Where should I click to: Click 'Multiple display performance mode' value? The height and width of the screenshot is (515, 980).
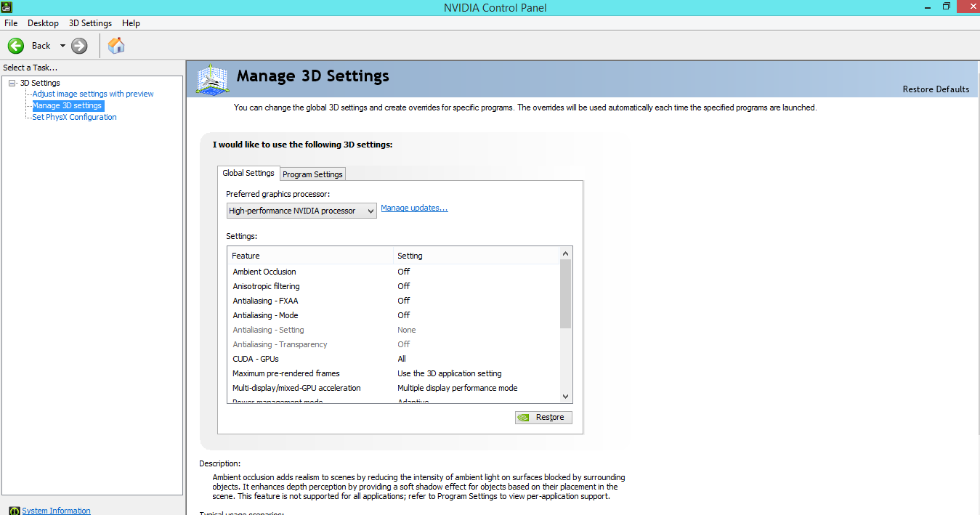[x=457, y=388]
